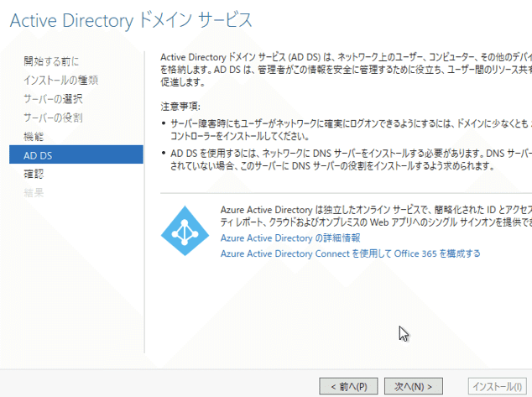Click the bullet about サーバー障害時 logon
The width and height of the screenshot is (532, 397).
click(x=349, y=129)
